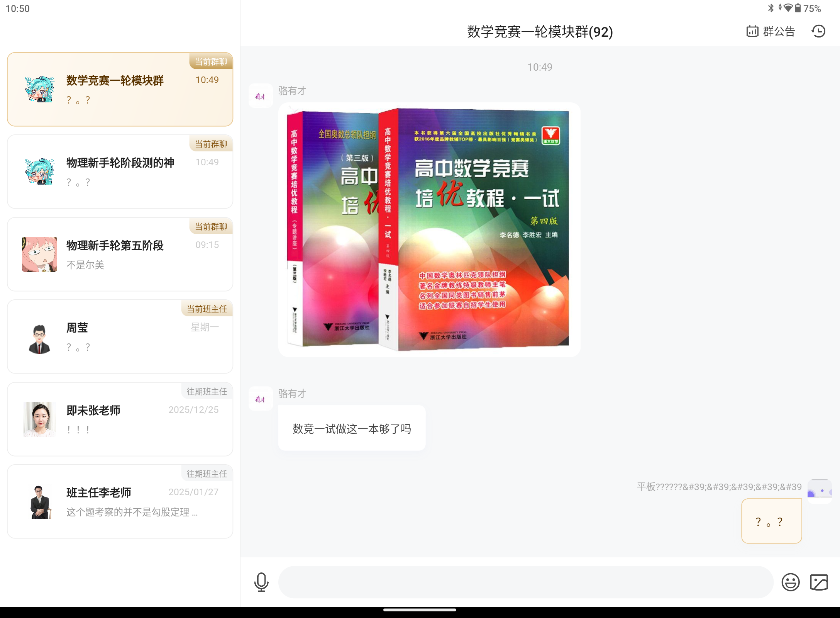Tap 这个题考察的并不是勾股定理 preview
This screenshot has height=618, width=840.
click(x=132, y=512)
